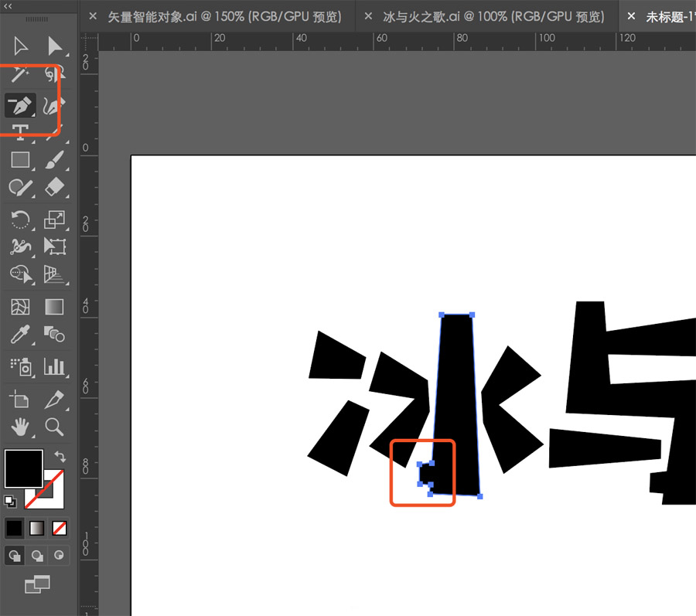This screenshot has height=616, width=696.
Task: Select the Pen tool
Action: [20, 106]
